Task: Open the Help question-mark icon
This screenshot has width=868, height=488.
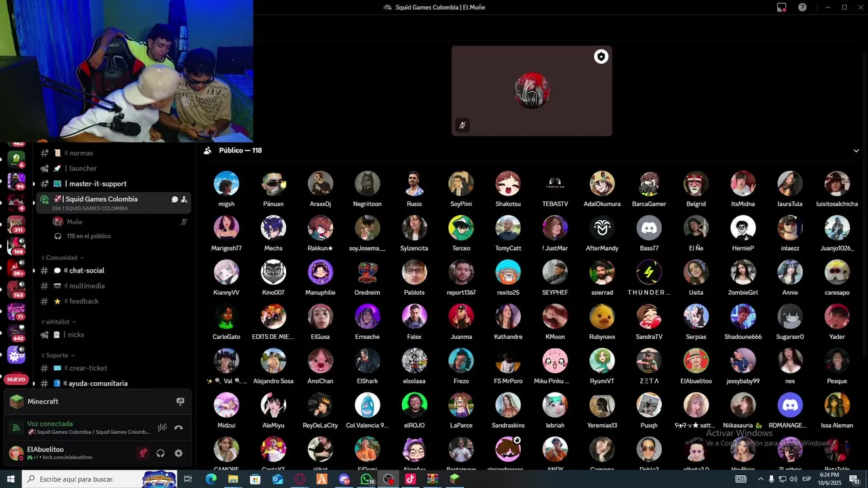Action: pyautogui.click(x=802, y=7)
